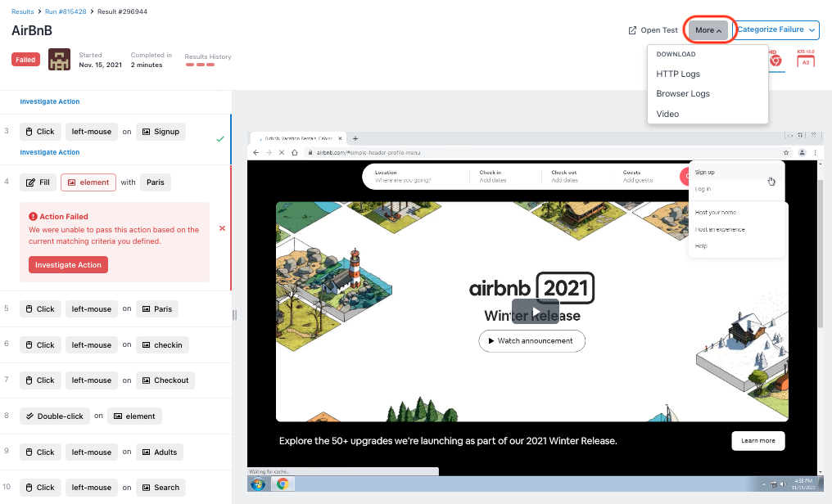Click the Windows Start orb in taskbar

(258, 484)
